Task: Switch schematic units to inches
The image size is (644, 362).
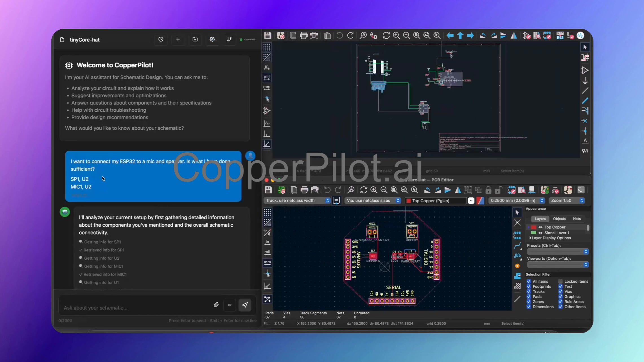Action: point(267,67)
